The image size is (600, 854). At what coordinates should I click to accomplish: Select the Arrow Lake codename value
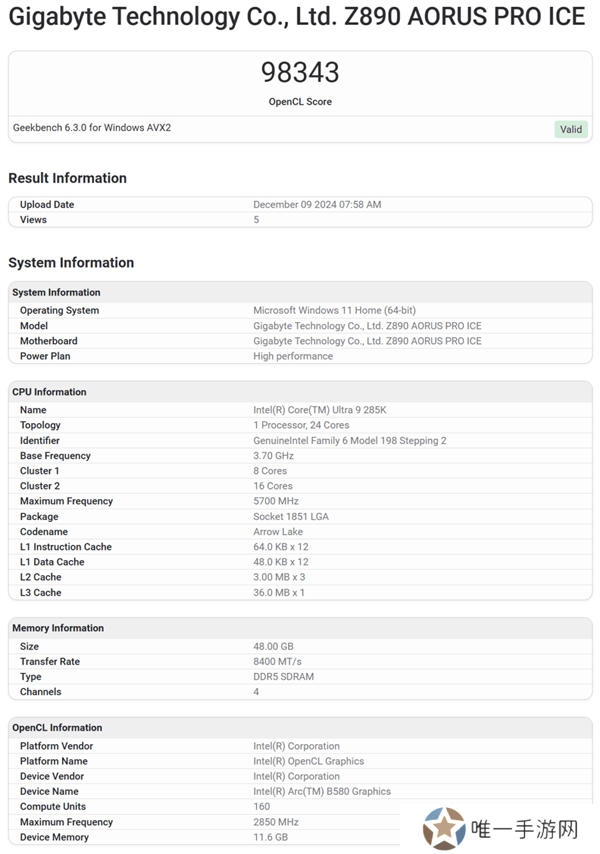[278, 532]
